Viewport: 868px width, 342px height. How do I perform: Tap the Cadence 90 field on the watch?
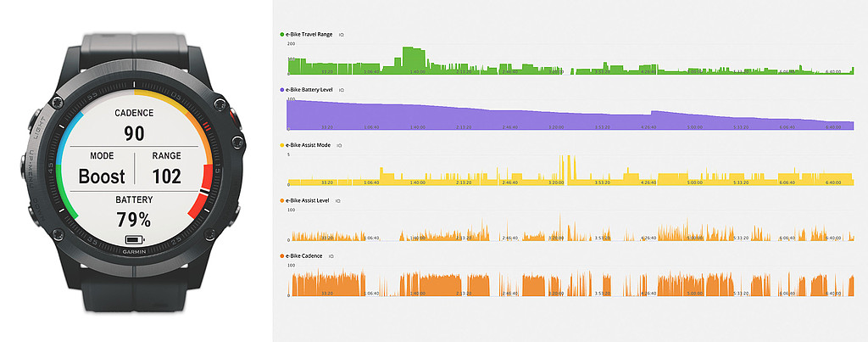point(134,126)
